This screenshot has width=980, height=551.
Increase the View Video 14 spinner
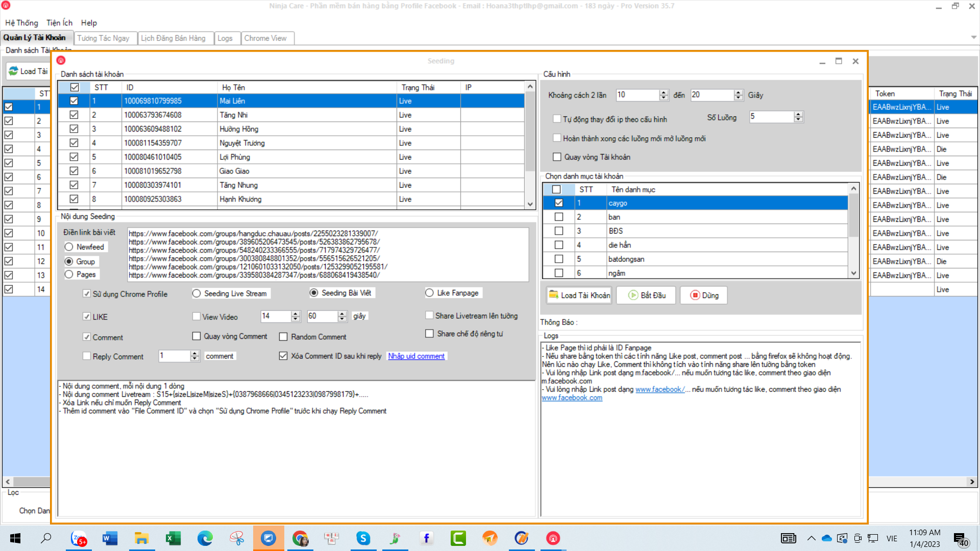point(296,313)
